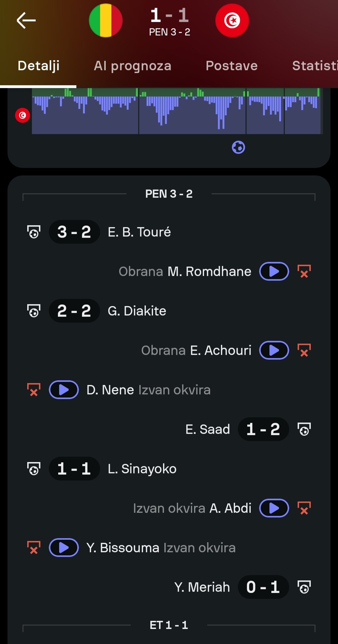
Task: Open the Postave tab
Action: 232,66
